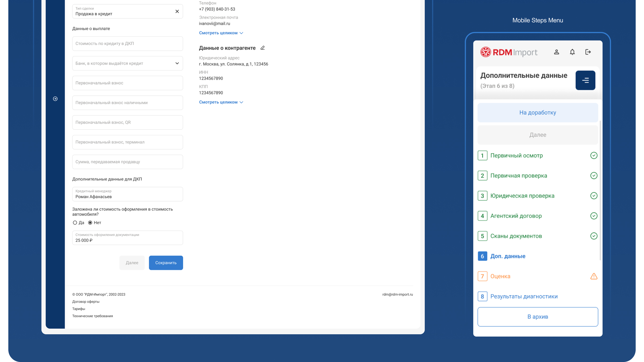
Task: Focus Первоначальный взнос, QR field
Action: coord(128,122)
